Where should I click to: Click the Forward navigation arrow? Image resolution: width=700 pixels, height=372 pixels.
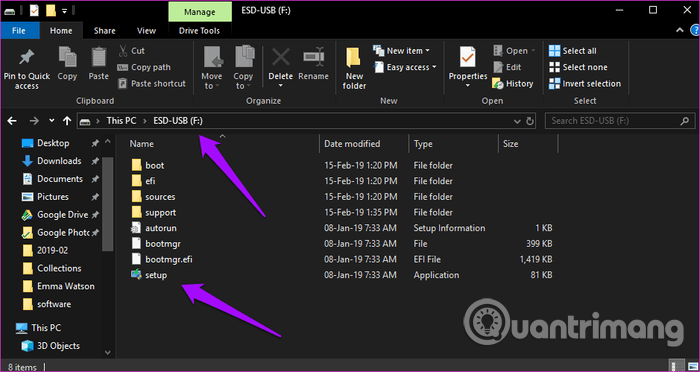pos(34,121)
